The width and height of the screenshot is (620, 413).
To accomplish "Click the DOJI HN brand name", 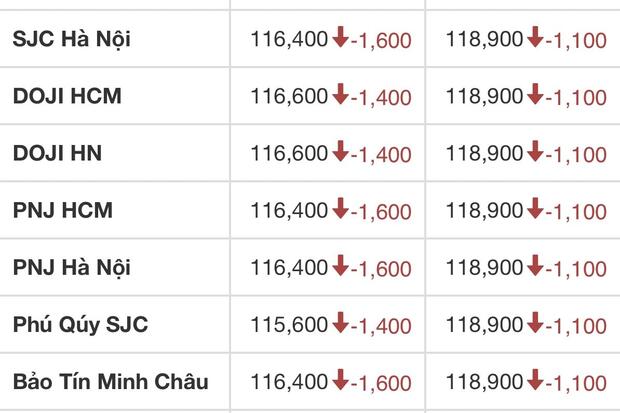I will click(x=57, y=153).
